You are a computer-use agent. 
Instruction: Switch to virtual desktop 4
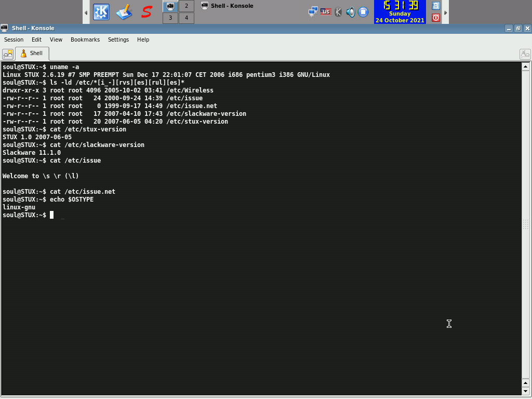pyautogui.click(x=187, y=18)
